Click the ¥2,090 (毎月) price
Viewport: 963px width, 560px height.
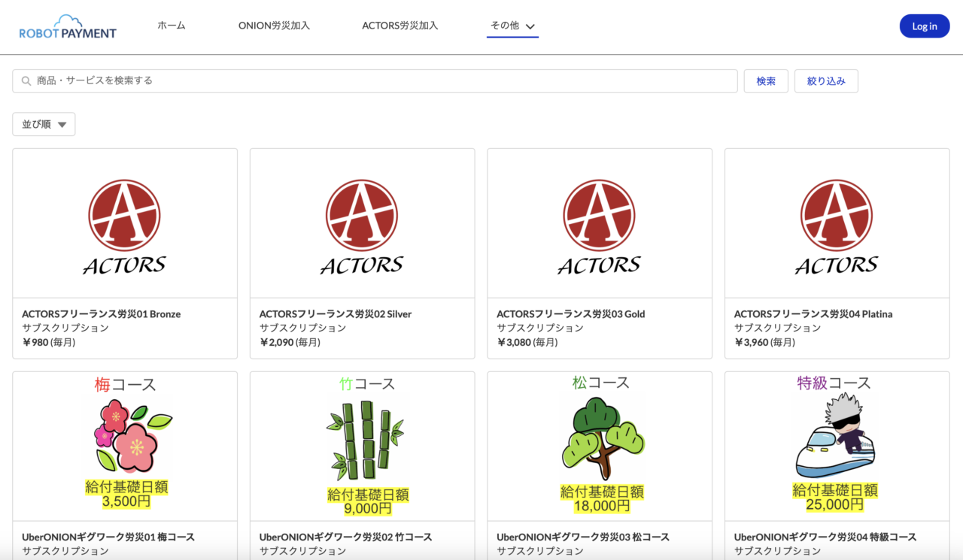[x=290, y=342]
